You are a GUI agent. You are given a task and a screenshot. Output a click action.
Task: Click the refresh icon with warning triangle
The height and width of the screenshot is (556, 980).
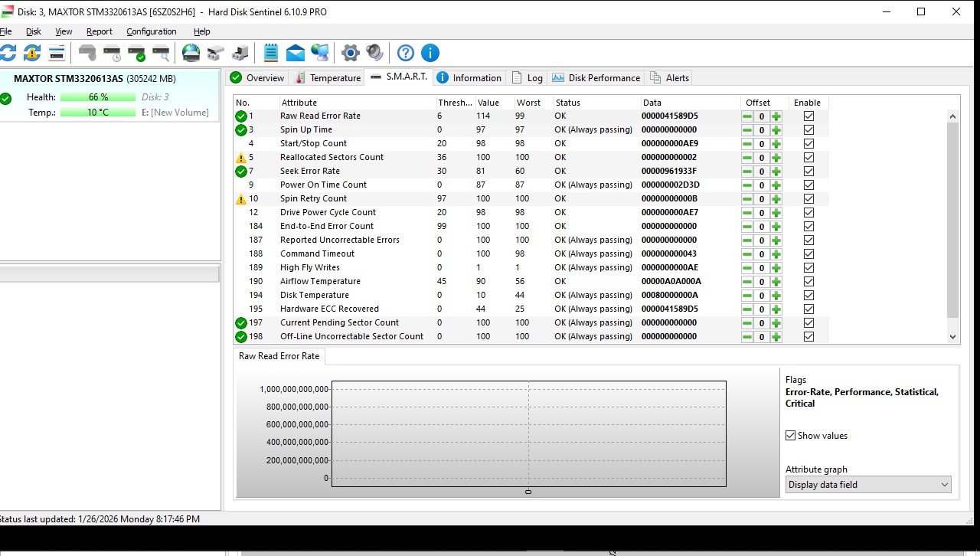32,53
